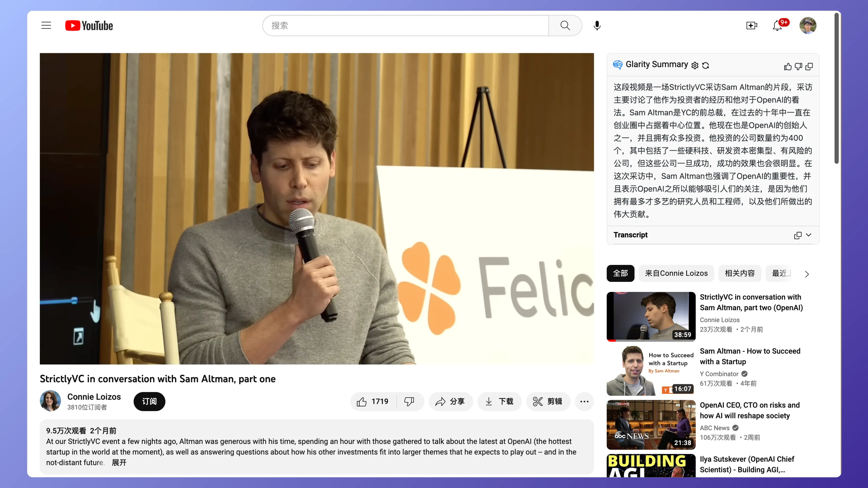Refresh the Glarity summary
The image size is (868, 488).
point(705,65)
